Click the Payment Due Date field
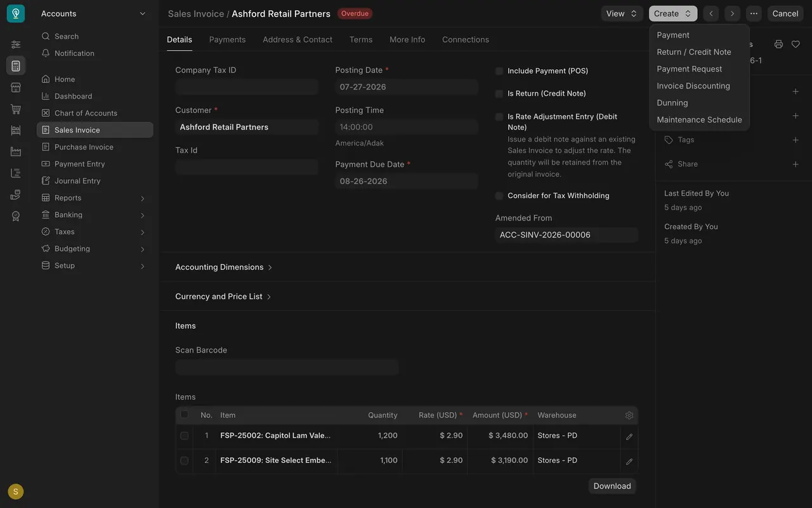812x508 pixels. 407,181
